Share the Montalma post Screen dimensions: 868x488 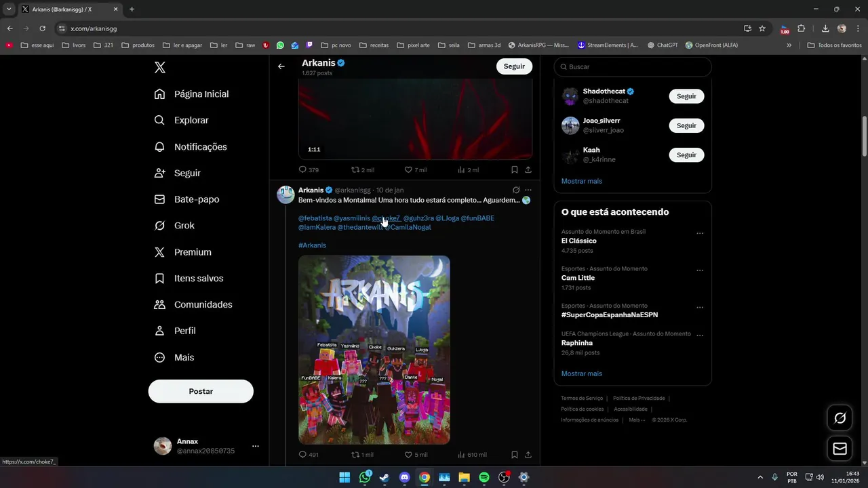point(528,455)
